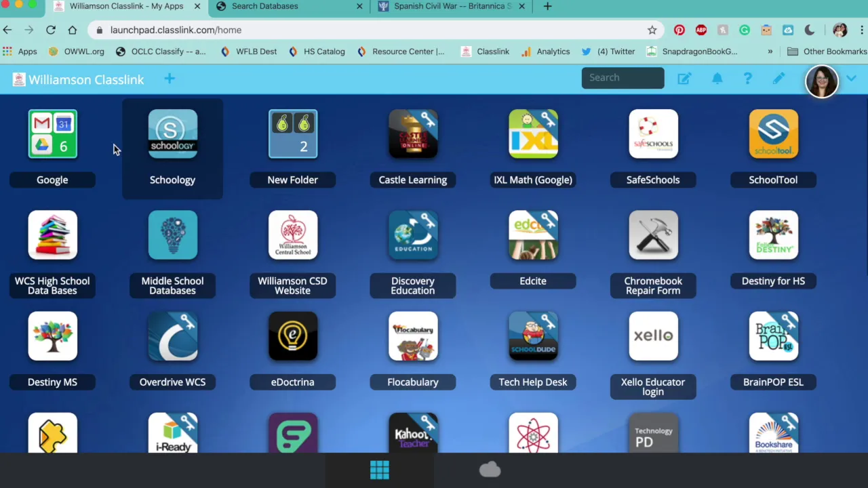Open the OWWL.org bookmark
The height and width of the screenshot is (488, 868).
pyautogui.click(x=76, y=52)
